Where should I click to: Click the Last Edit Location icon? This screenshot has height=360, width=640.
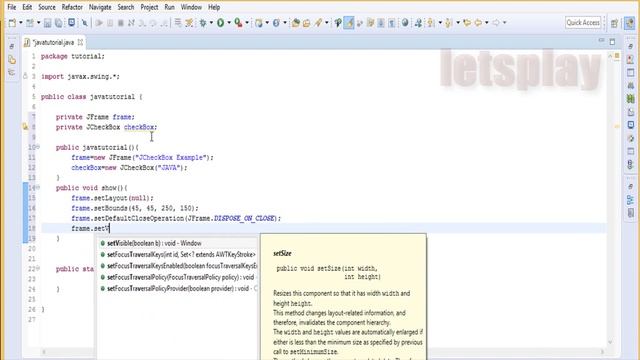click(x=467, y=23)
